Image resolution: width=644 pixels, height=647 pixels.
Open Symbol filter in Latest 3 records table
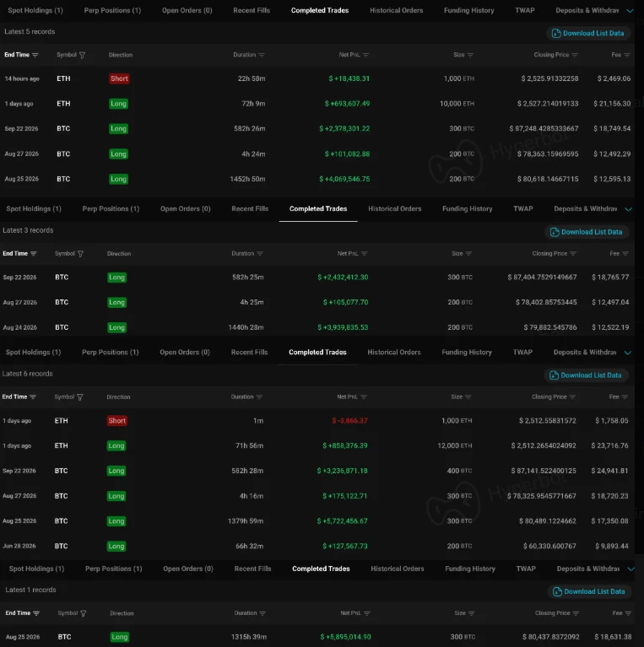pos(80,254)
